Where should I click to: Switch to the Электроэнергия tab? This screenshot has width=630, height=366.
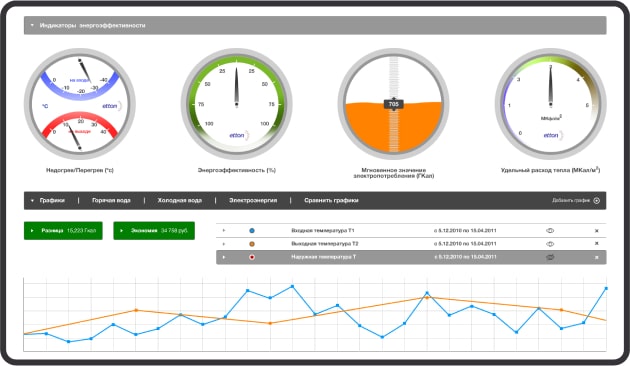[x=253, y=200]
